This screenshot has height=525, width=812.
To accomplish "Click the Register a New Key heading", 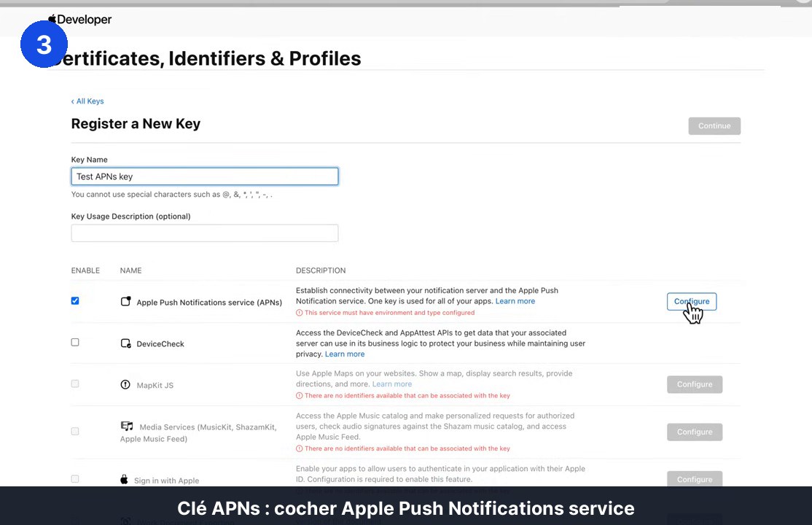I will click(136, 124).
